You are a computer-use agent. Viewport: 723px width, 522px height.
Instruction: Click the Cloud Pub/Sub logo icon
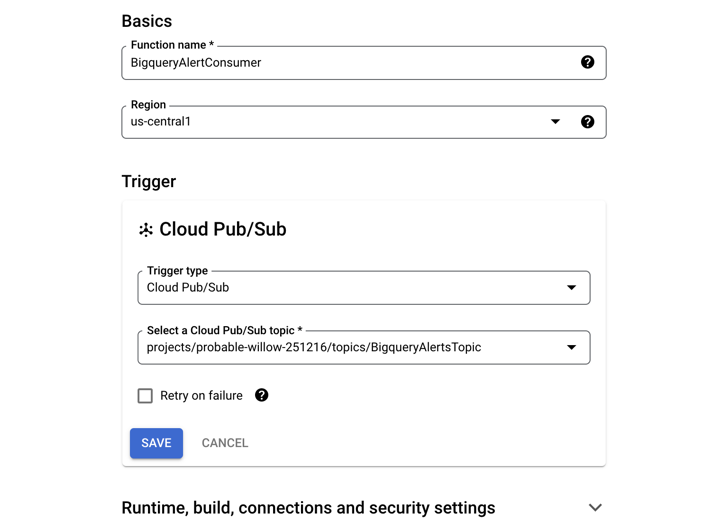click(146, 230)
